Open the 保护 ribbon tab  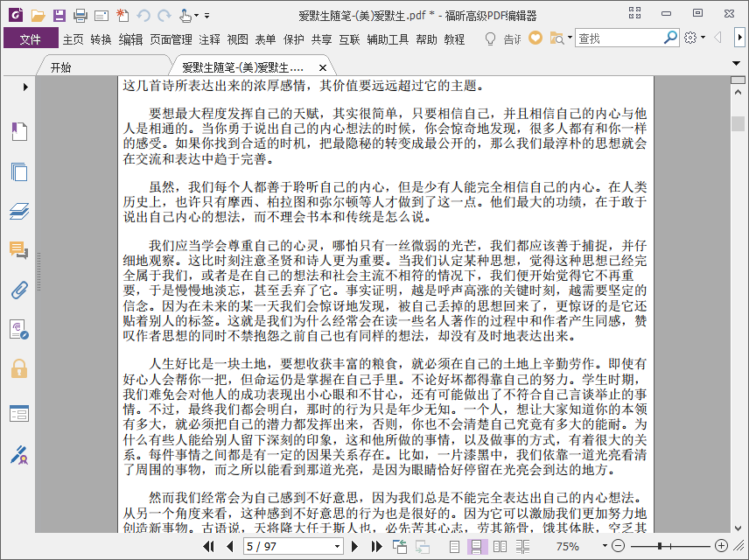(293, 39)
